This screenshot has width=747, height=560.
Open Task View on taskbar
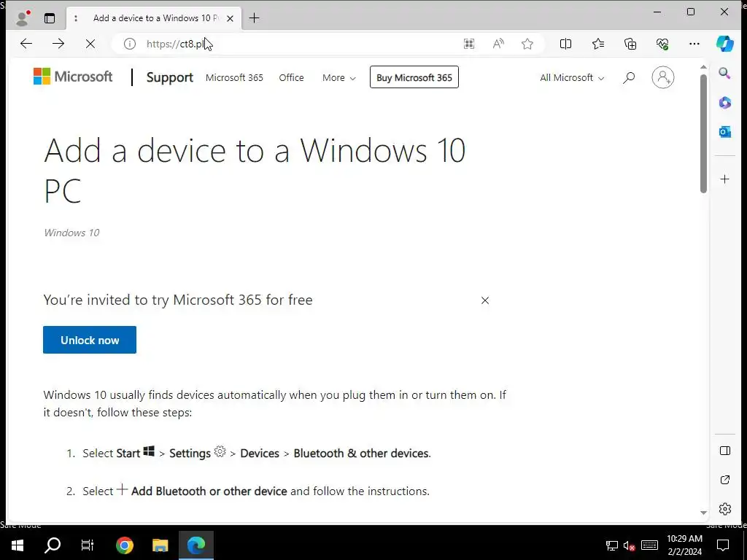click(88, 545)
